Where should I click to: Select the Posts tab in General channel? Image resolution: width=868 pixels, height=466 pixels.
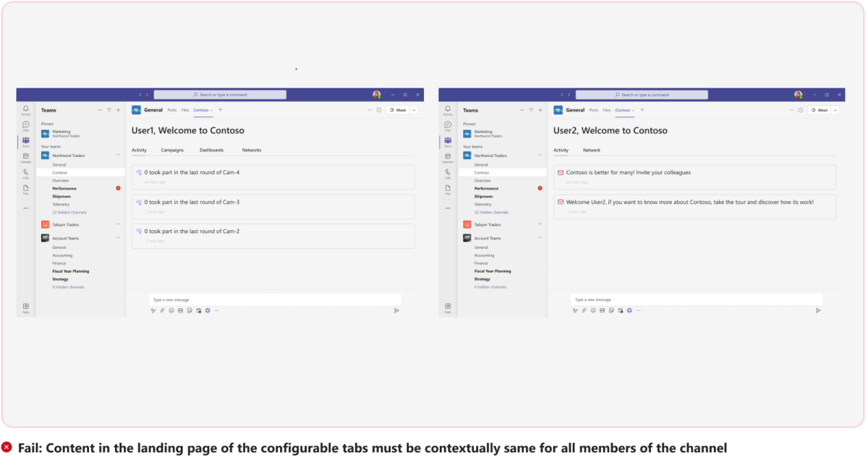[171, 110]
